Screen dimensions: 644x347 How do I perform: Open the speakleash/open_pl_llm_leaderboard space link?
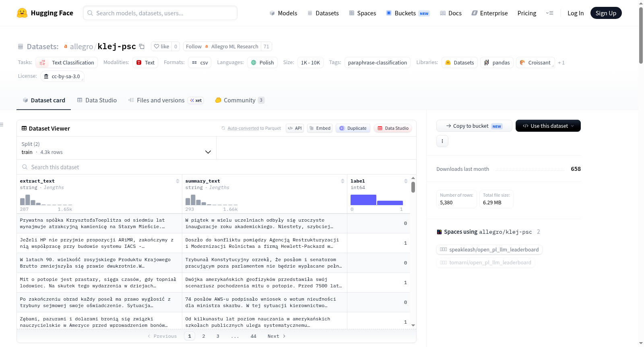[x=489, y=249]
